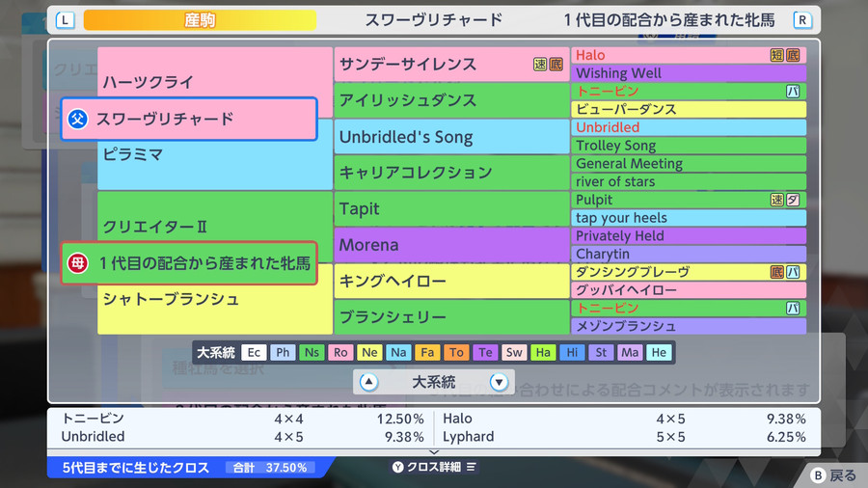Click the Fa lineage color chip
868x488 pixels.
pos(427,352)
